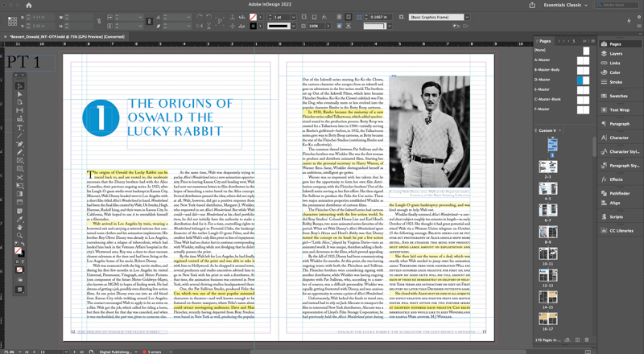Open Pages panel flyout menu
Viewport: 644px width, 354px height.
(592, 41)
